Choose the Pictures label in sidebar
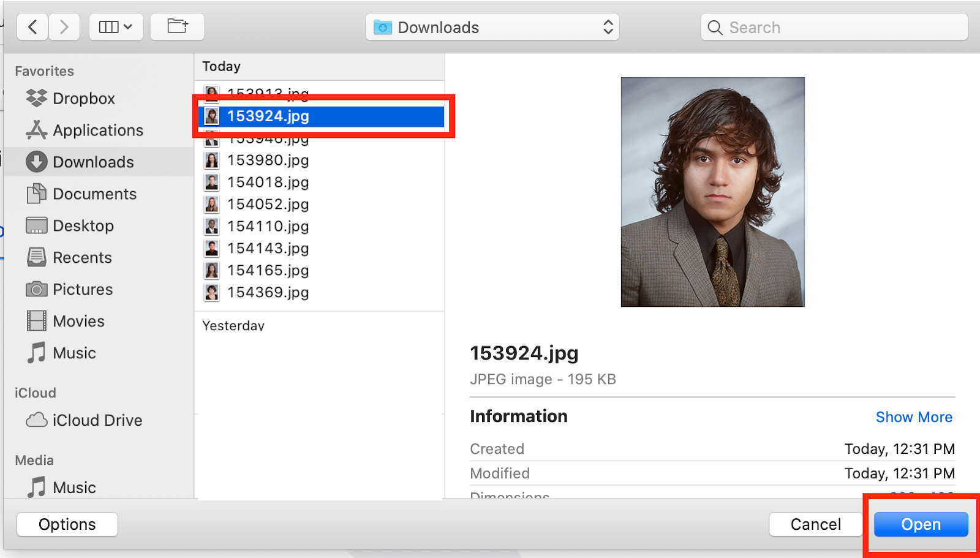The width and height of the screenshot is (980, 558). pos(83,289)
